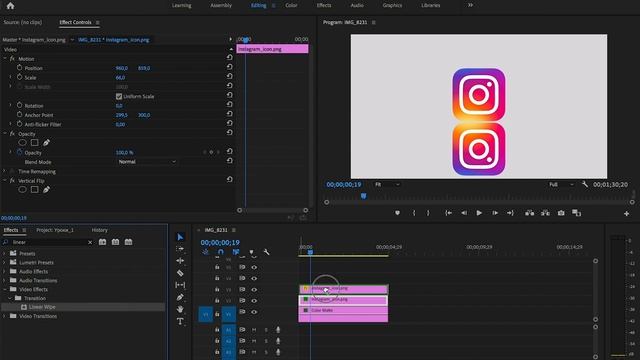This screenshot has height=360, width=640.
Task: Click the Extract button in Program monitor
Action: point(545,213)
